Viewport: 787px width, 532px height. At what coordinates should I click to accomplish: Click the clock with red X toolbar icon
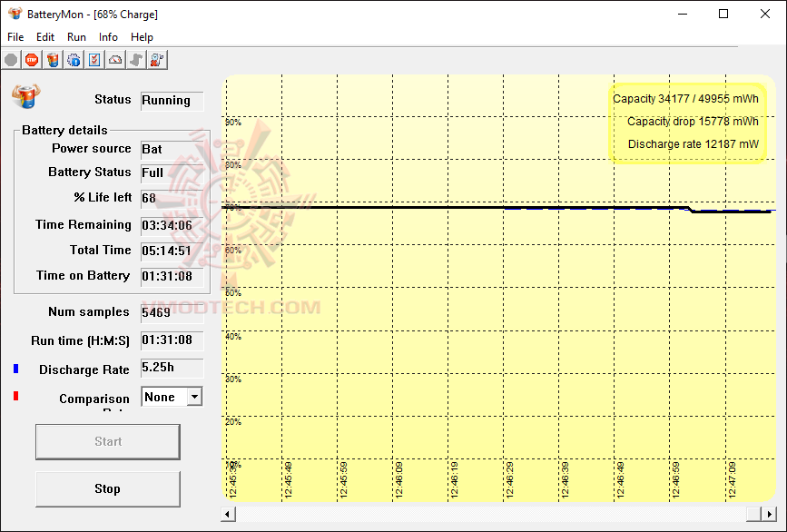click(157, 60)
